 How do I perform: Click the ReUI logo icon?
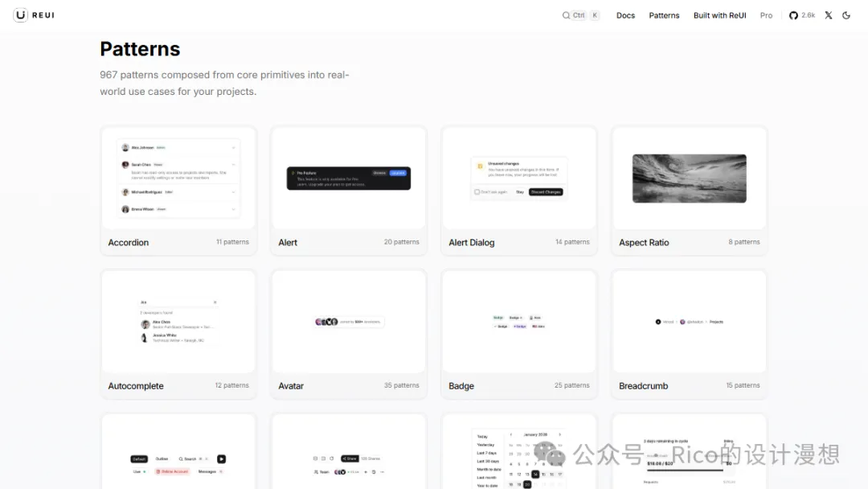tap(21, 15)
